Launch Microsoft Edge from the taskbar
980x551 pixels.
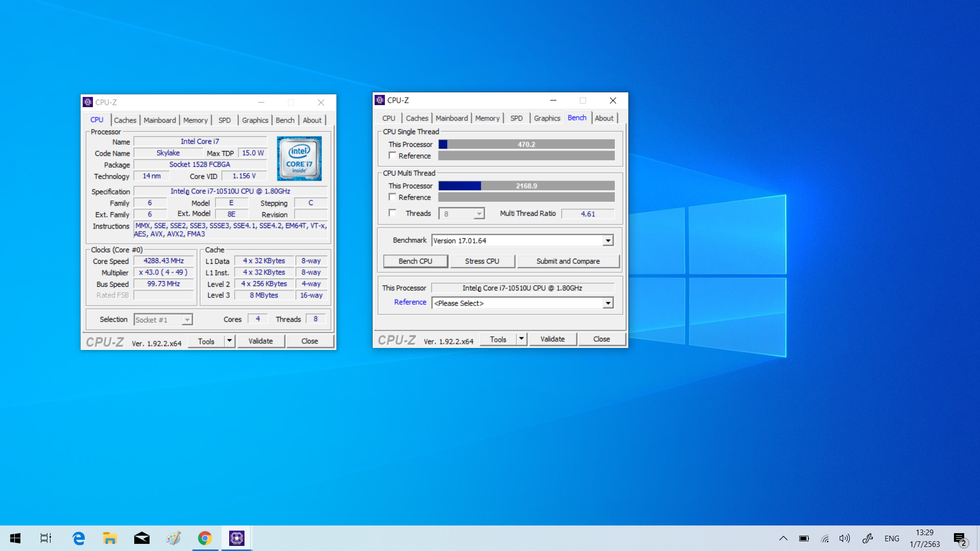click(79, 538)
